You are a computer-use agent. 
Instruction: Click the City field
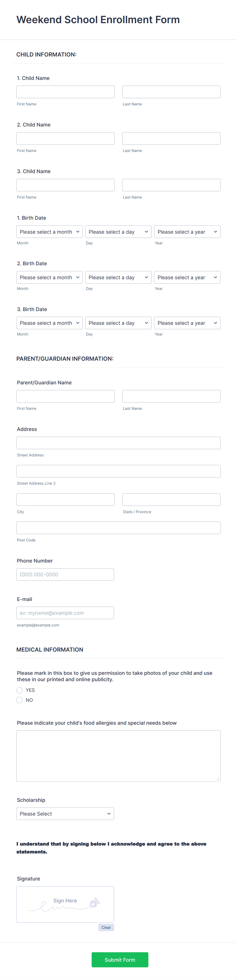point(65,499)
